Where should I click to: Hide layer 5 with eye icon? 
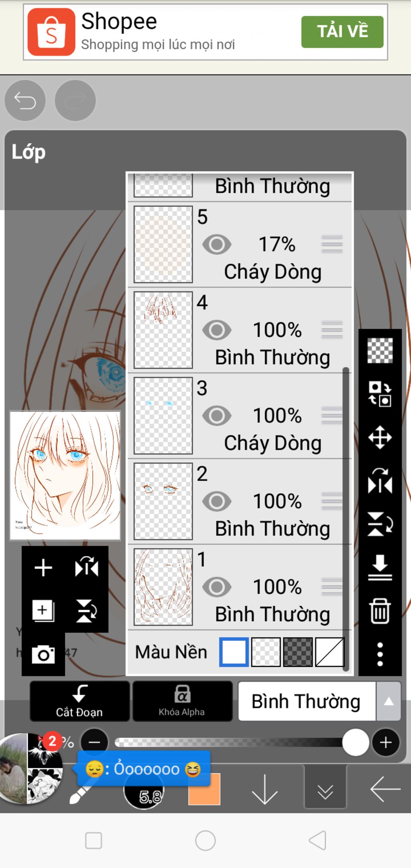pyautogui.click(x=217, y=244)
